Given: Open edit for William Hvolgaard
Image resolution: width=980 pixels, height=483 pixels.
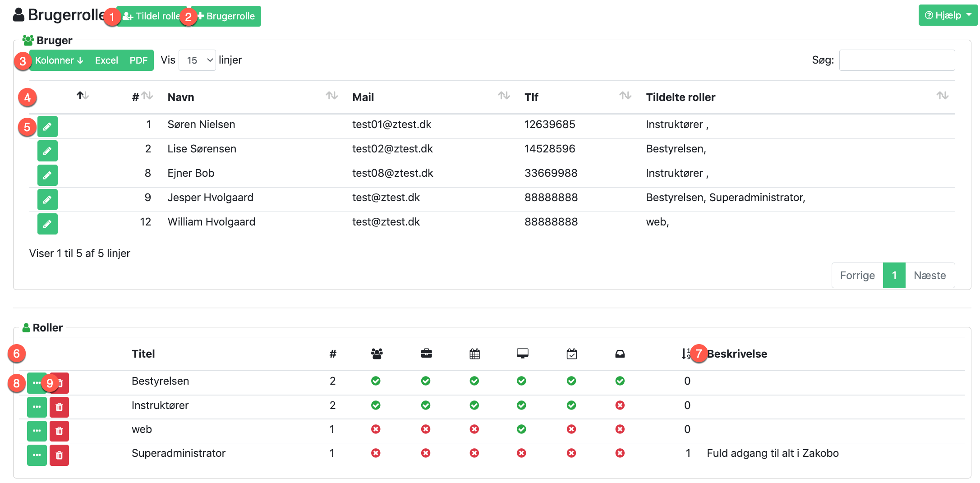Looking at the screenshot, I should coord(47,224).
